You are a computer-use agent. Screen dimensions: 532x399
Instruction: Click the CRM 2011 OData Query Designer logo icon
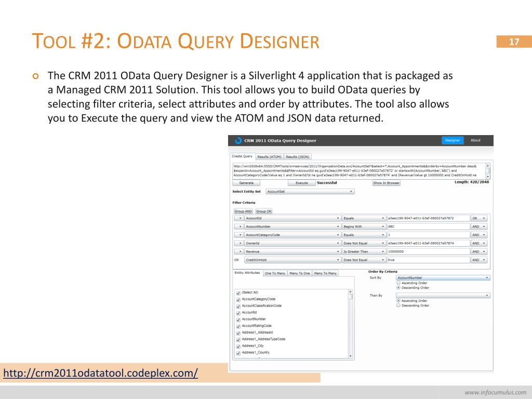pos(238,140)
